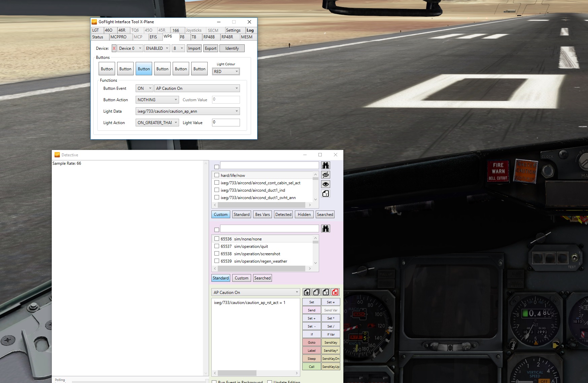This screenshot has width=588, height=383.
Task: Click the duplicate event pages icon
Action: coord(316,292)
